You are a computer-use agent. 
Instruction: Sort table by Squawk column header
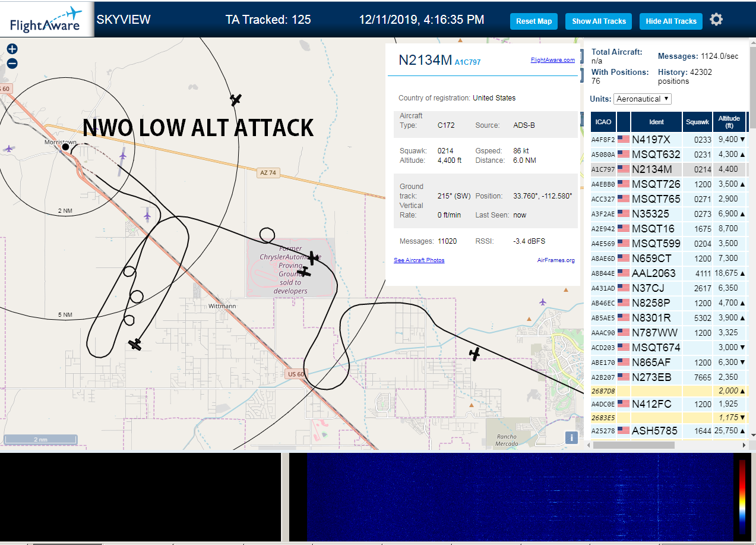tap(697, 122)
